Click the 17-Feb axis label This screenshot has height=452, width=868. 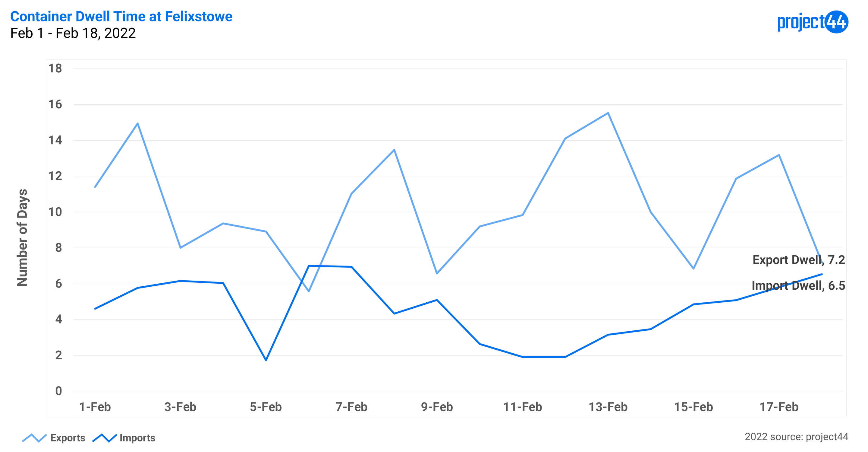click(x=779, y=407)
